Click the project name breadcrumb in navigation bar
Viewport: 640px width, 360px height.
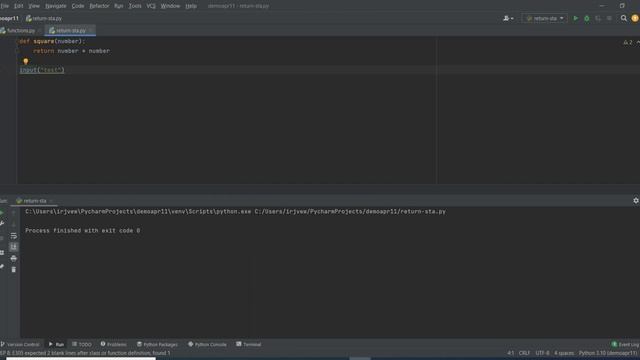pos(9,18)
